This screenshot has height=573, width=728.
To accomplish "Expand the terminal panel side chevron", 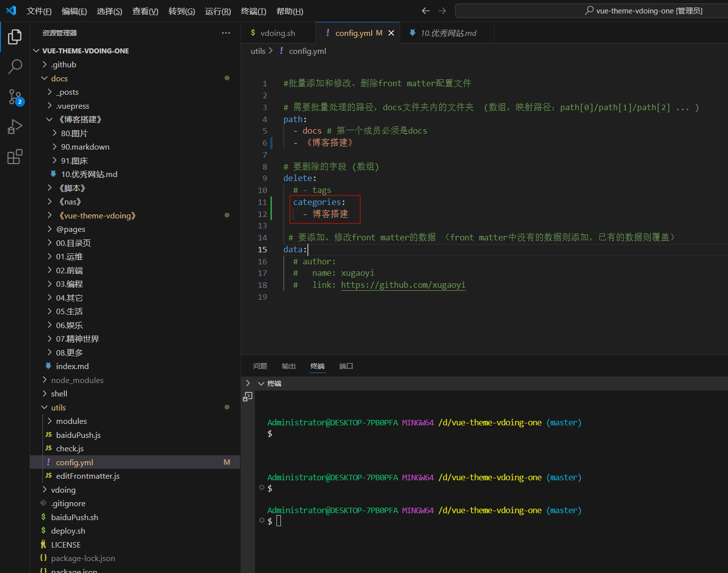I will pos(248,383).
